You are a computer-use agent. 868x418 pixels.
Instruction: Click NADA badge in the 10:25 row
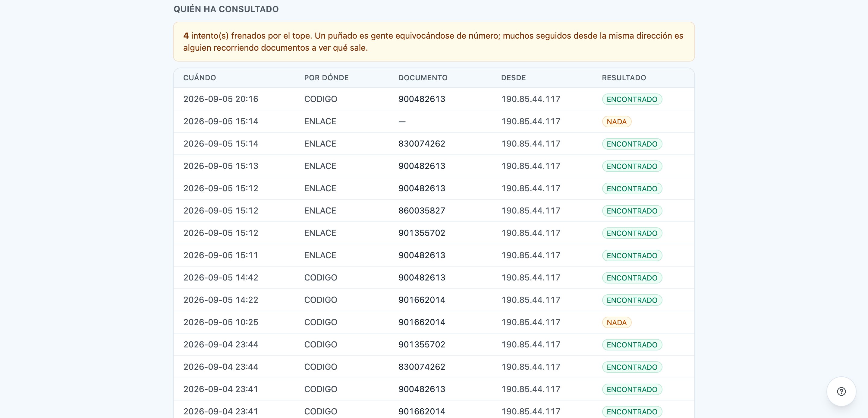616,323
